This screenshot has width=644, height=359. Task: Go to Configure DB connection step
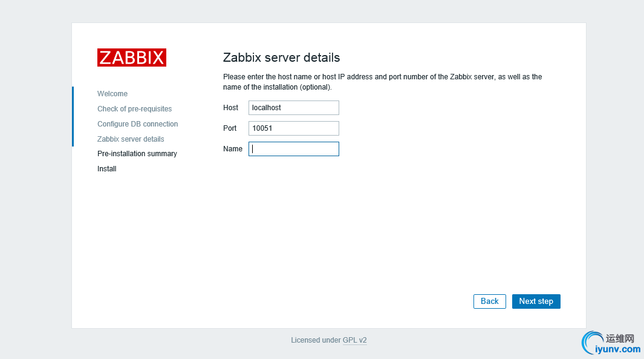pyautogui.click(x=138, y=124)
